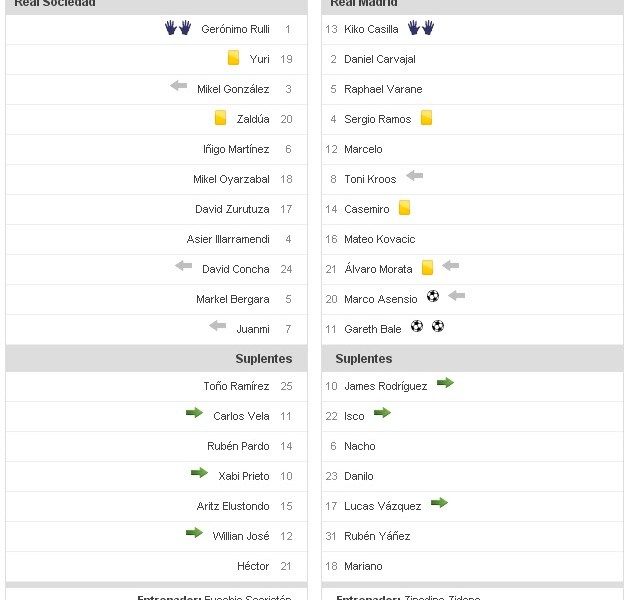The image size is (630, 600).
Task: Click the Real Sociedad Suplentes header
Action: coord(264,358)
